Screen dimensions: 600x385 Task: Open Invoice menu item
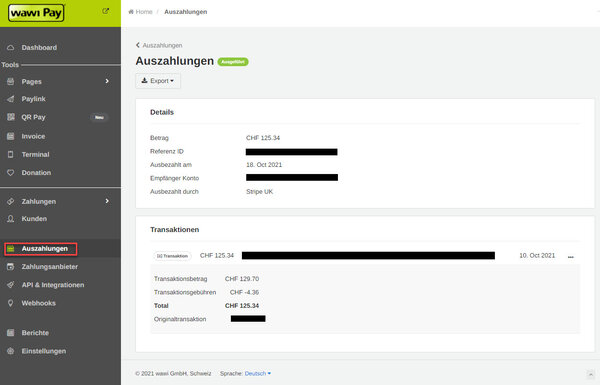(33, 136)
